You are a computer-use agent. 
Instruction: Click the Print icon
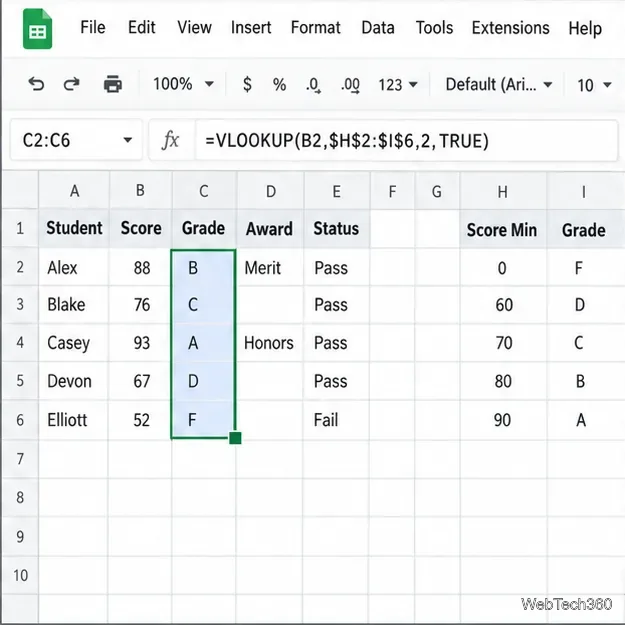pos(113,84)
